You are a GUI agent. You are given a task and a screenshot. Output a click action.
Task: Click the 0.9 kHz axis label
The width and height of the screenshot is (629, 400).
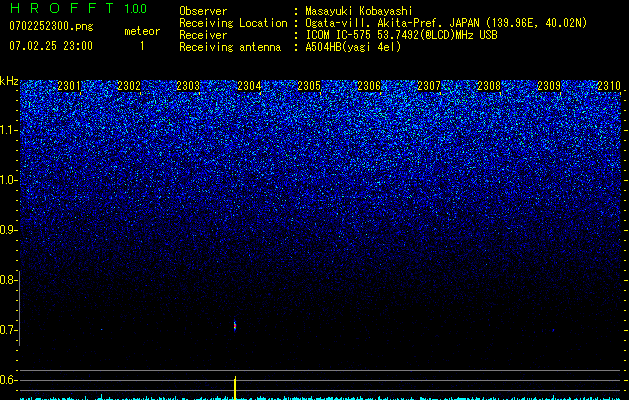click(x=7, y=230)
